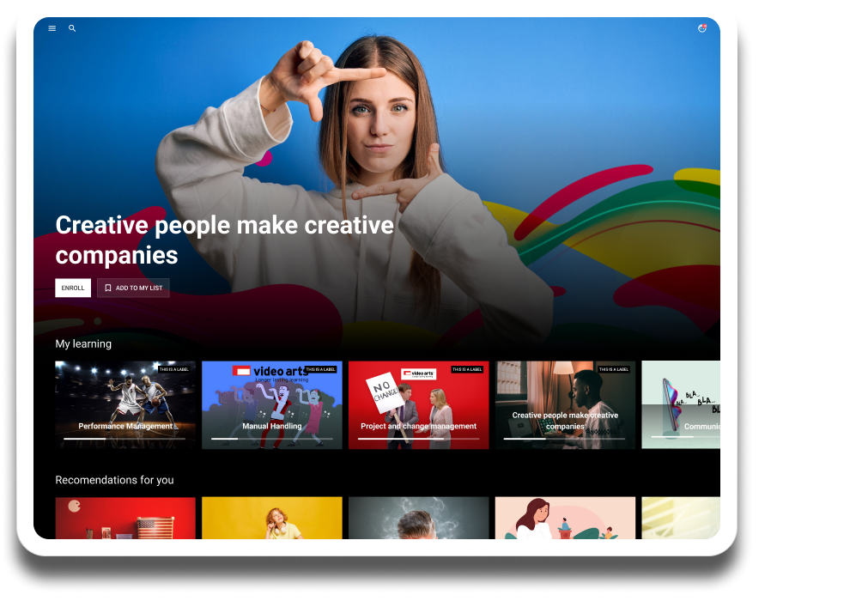Click the search magnifier icon
Viewport: 868px width, 601px height.
point(72,28)
